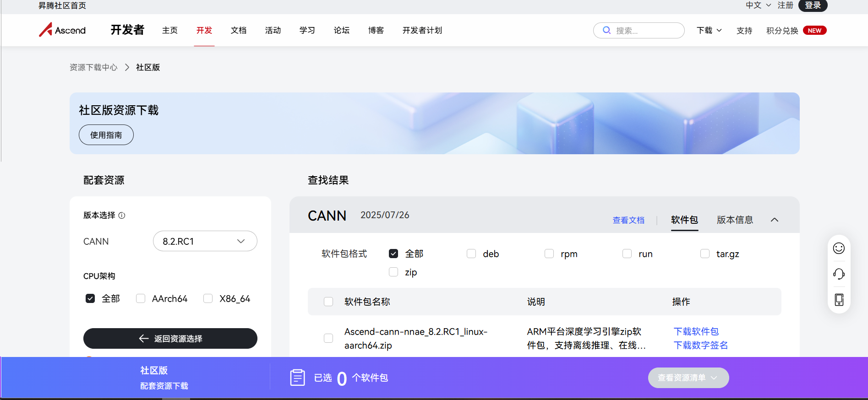868x400 pixels.
Task: Click the 支持 link
Action: coord(744,30)
